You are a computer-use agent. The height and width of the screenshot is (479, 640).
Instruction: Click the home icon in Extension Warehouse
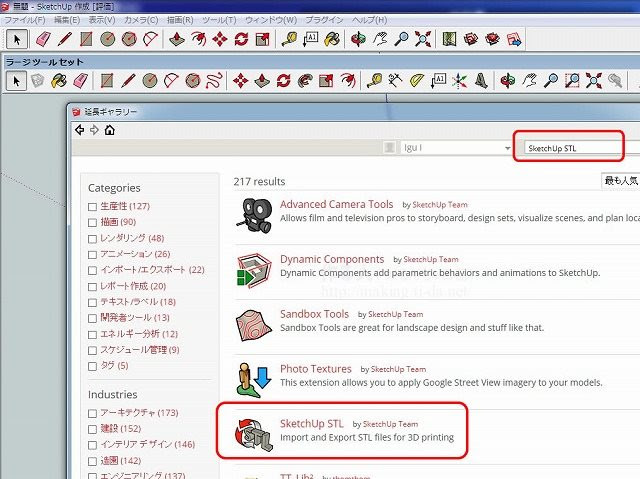(x=109, y=130)
